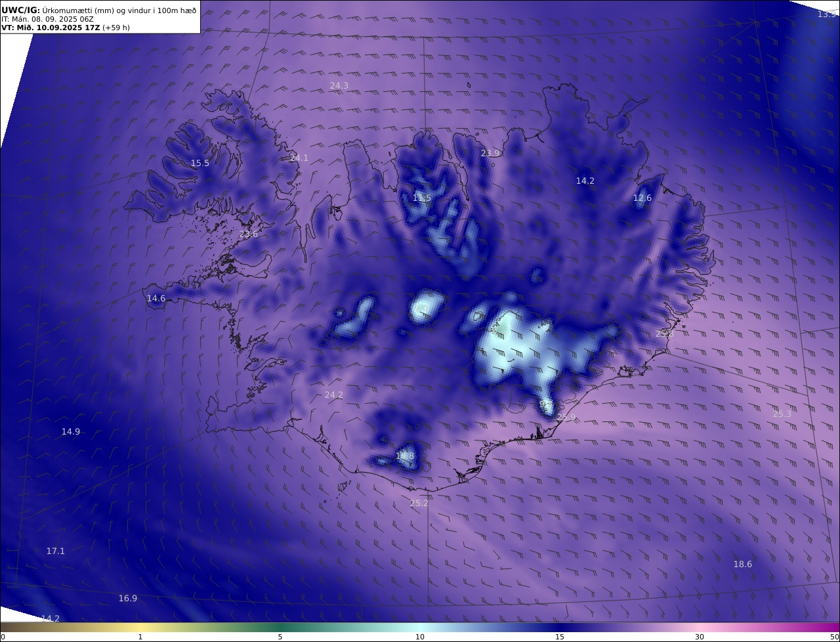Image resolution: width=840 pixels, height=642 pixels.
Task: Click the 23.9 value label
Action: pos(490,154)
